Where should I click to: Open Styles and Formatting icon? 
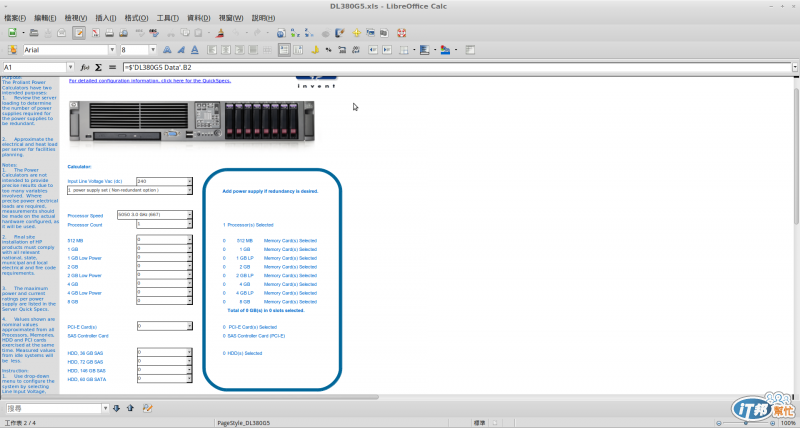pos(12,49)
